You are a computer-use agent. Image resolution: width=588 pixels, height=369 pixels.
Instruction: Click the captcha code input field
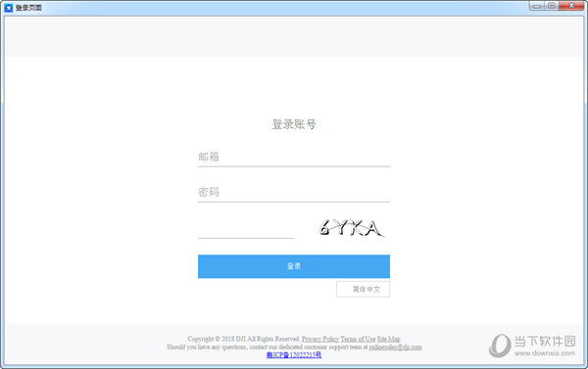(246, 228)
